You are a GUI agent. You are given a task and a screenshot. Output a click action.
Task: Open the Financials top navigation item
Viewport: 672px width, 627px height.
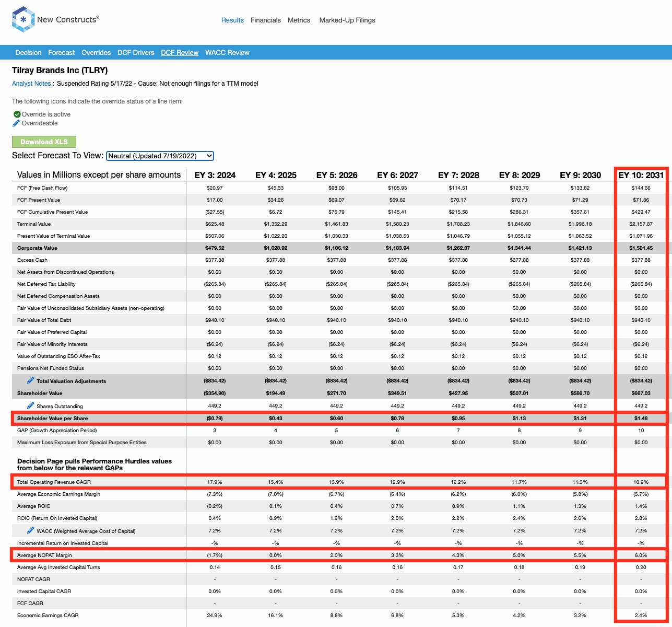click(266, 20)
